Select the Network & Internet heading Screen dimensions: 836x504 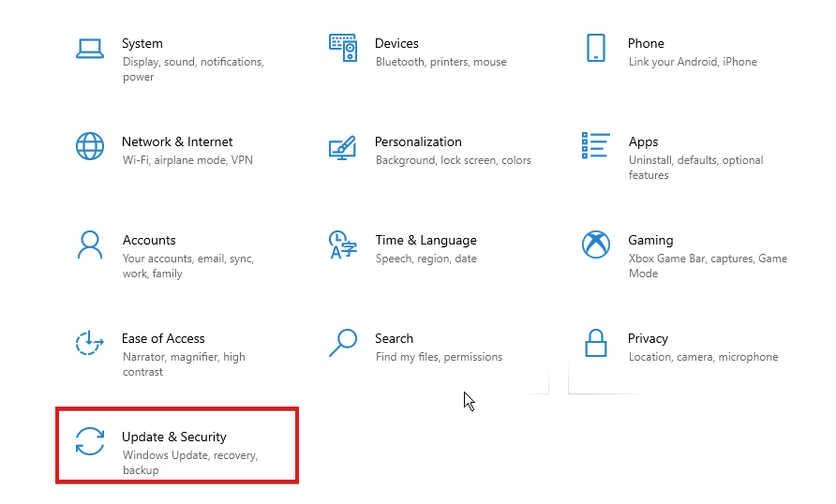point(177,141)
